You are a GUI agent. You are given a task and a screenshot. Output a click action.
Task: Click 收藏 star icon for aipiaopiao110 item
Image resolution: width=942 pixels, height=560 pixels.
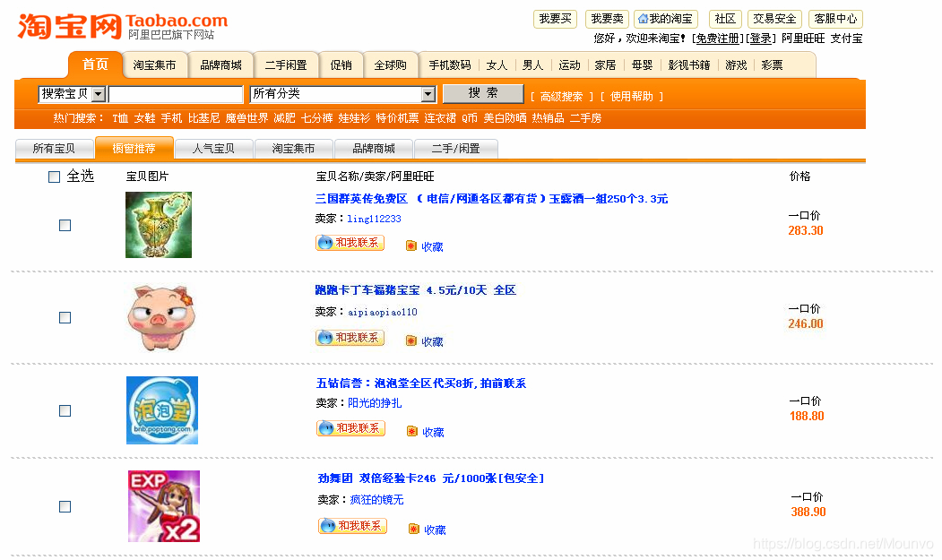tap(411, 340)
